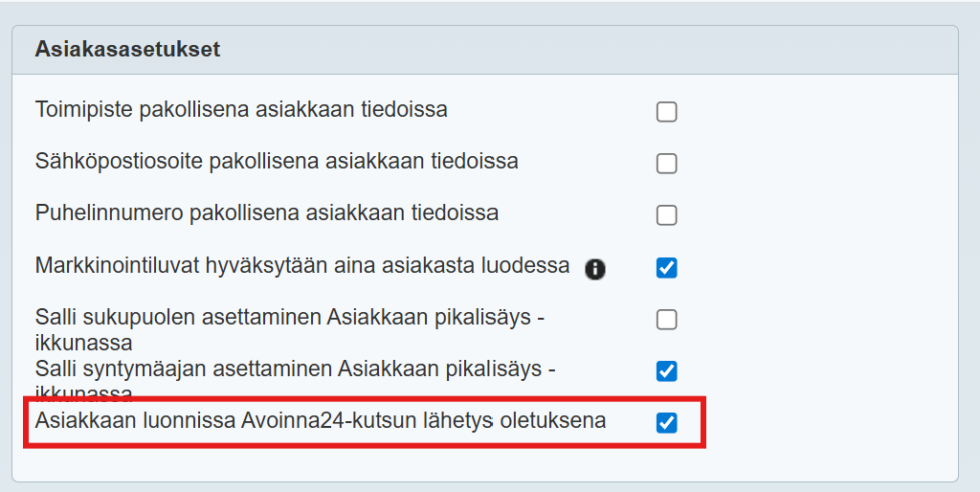Image resolution: width=980 pixels, height=492 pixels.
Task: Open the info icon beside Markkinointiluvat setting
Action: pos(595,269)
